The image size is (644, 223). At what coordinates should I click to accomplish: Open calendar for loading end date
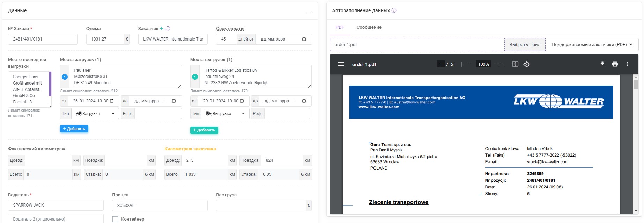click(174, 101)
